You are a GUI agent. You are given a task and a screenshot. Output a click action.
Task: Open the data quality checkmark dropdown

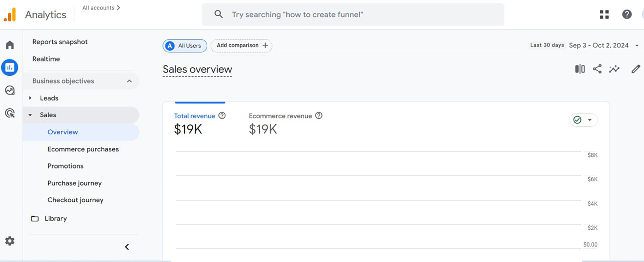(x=583, y=120)
